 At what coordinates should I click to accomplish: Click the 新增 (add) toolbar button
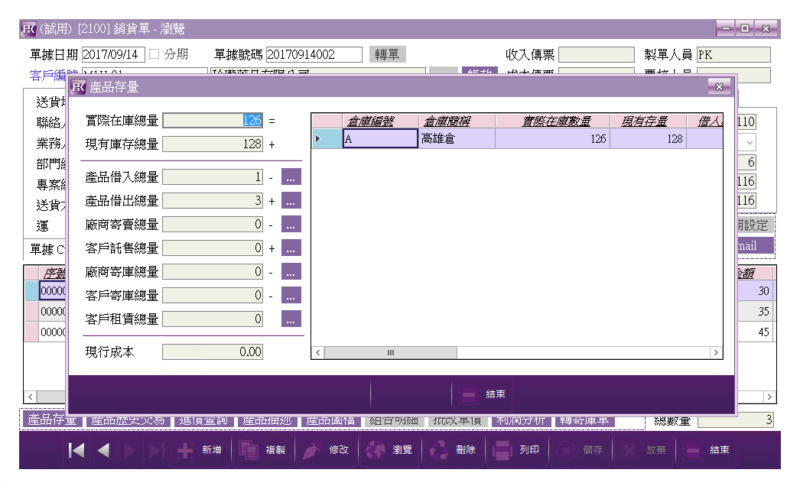point(199,450)
